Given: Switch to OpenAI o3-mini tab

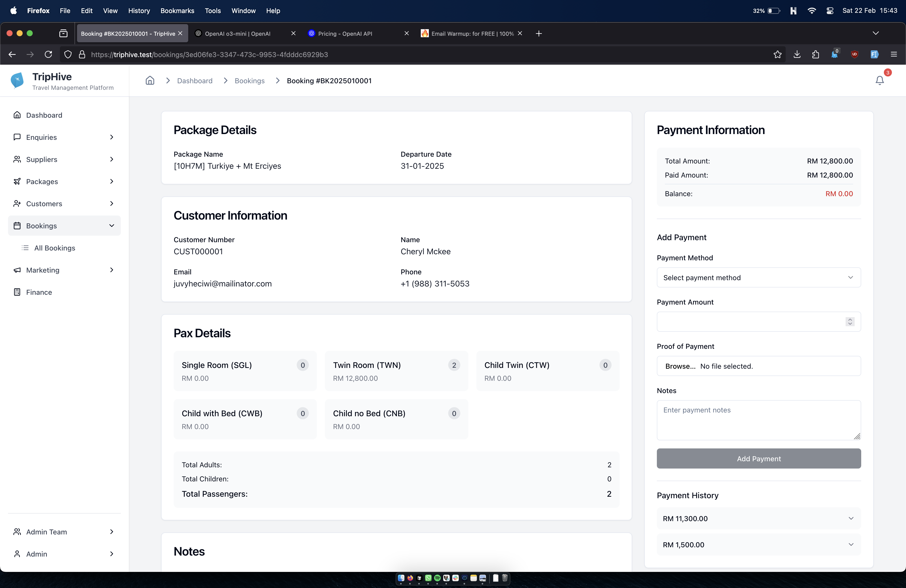Looking at the screenshot, I should point(238,33).
